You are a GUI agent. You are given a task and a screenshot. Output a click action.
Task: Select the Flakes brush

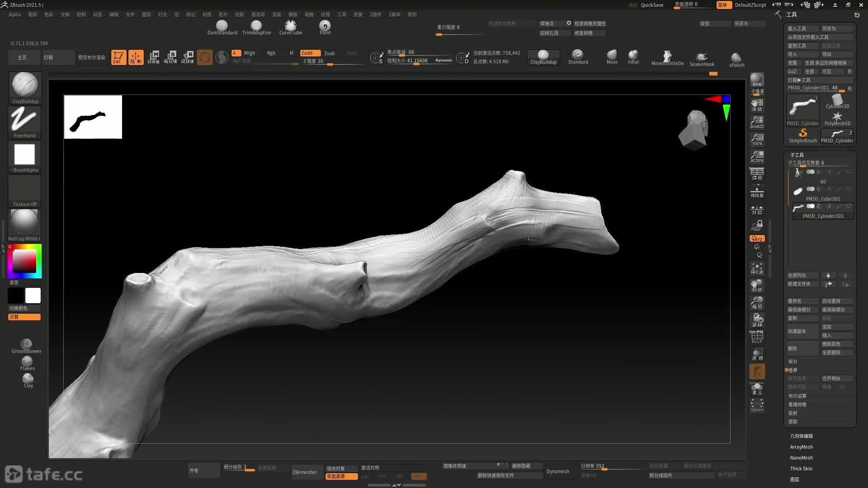tap(27, 363)
